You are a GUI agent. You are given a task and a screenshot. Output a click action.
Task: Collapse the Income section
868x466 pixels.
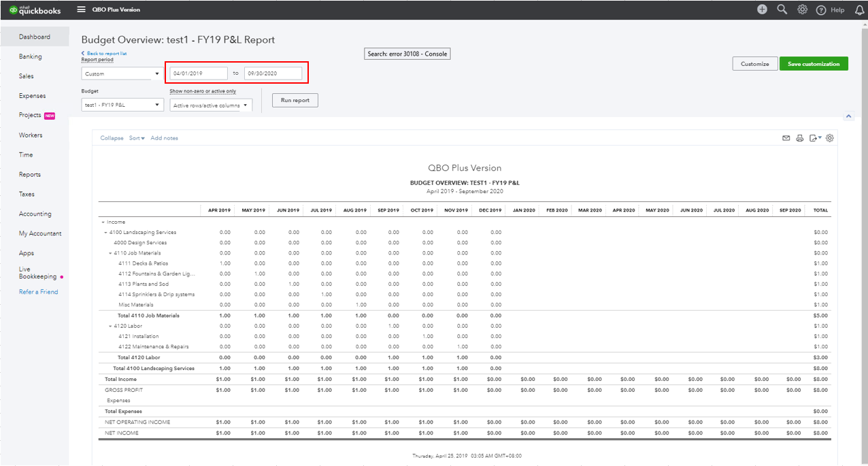pos(103,222)
